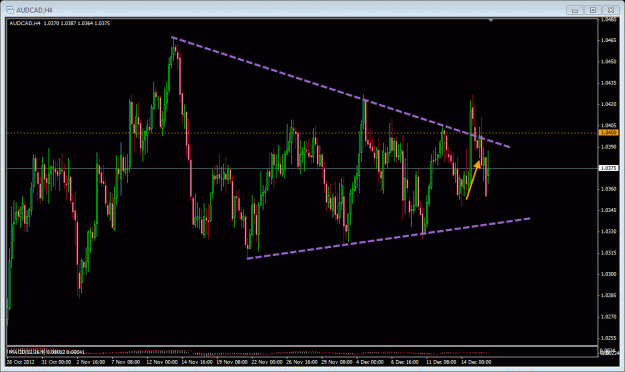
Task: Click the 2 Nov 16:00 time label
Action: 91,362
